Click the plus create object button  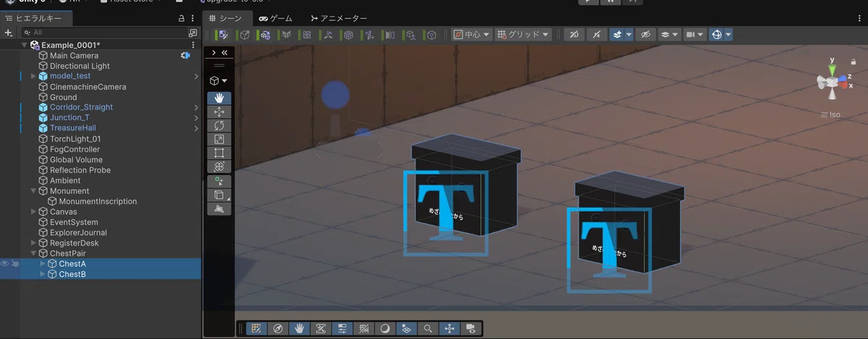9,33
